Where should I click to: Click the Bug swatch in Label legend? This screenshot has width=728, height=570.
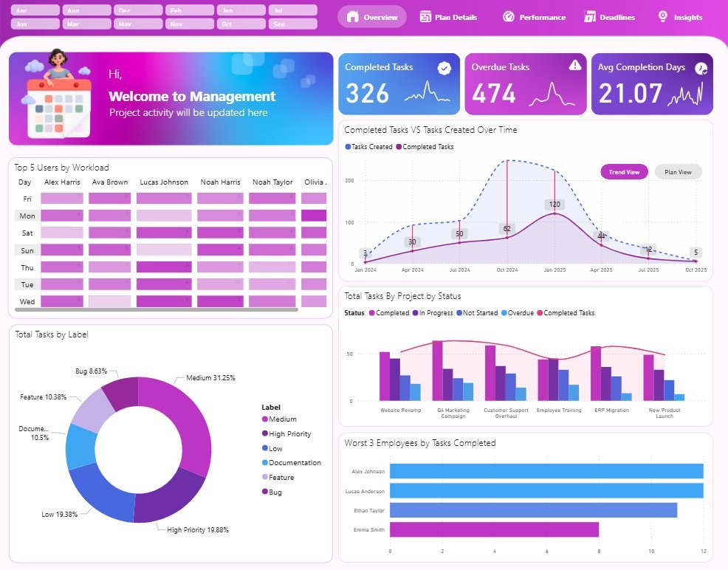coord(264,492)
